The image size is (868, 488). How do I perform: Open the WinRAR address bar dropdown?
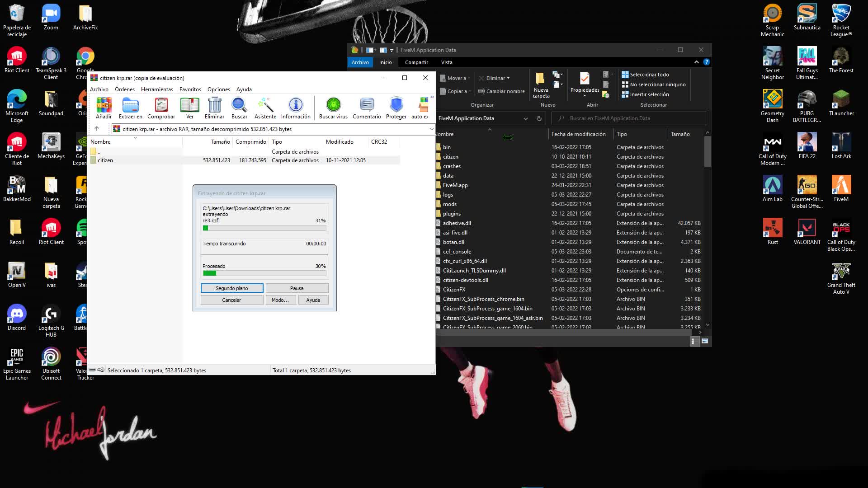[431, 129]
